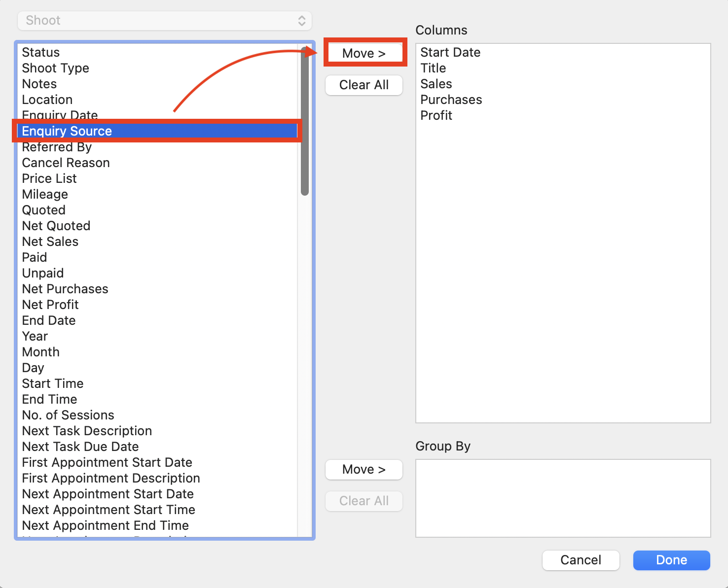Viewport: 728px width, 588px height.
Task: Select No. of Sessions in the list
Action: pos(68,415)
